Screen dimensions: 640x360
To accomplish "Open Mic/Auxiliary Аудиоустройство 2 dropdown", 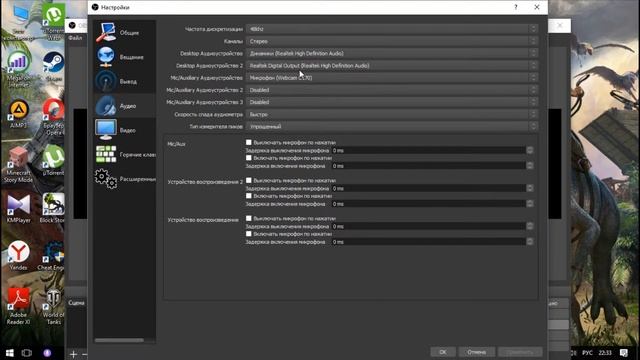I will point(392,90).
